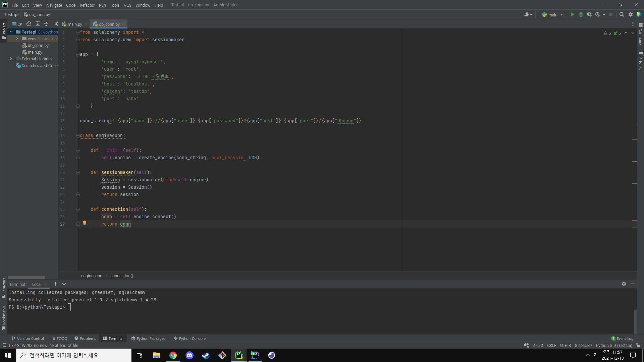Open Search Everywhere magnifier icon
Image resolution: width=644 pixels, height=362 pixels.
622,14
